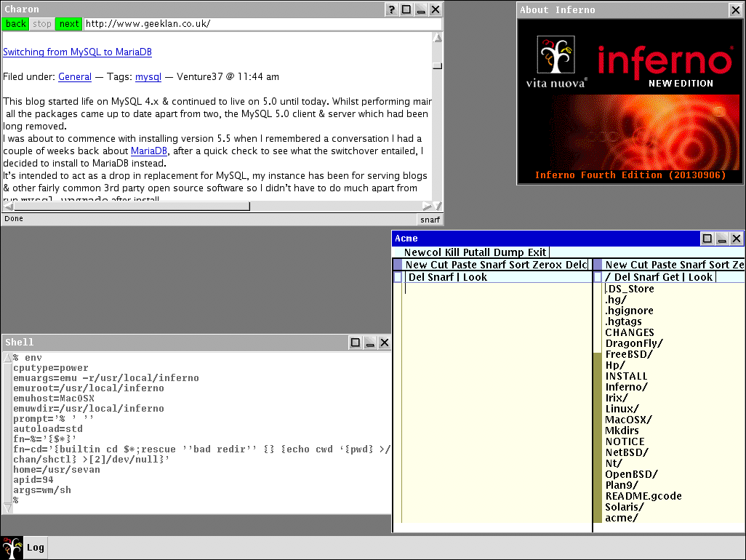Click the left Acme column handle square
Image resolution: width=746 pixels, height=560 pixels.
click(397, 265)
